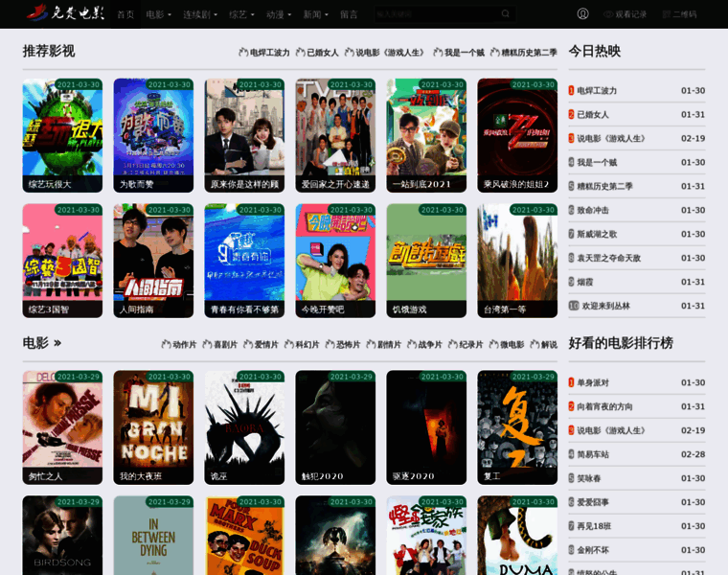Show the 二维码 QR code
728x575 pixels.
pos(679,14)
